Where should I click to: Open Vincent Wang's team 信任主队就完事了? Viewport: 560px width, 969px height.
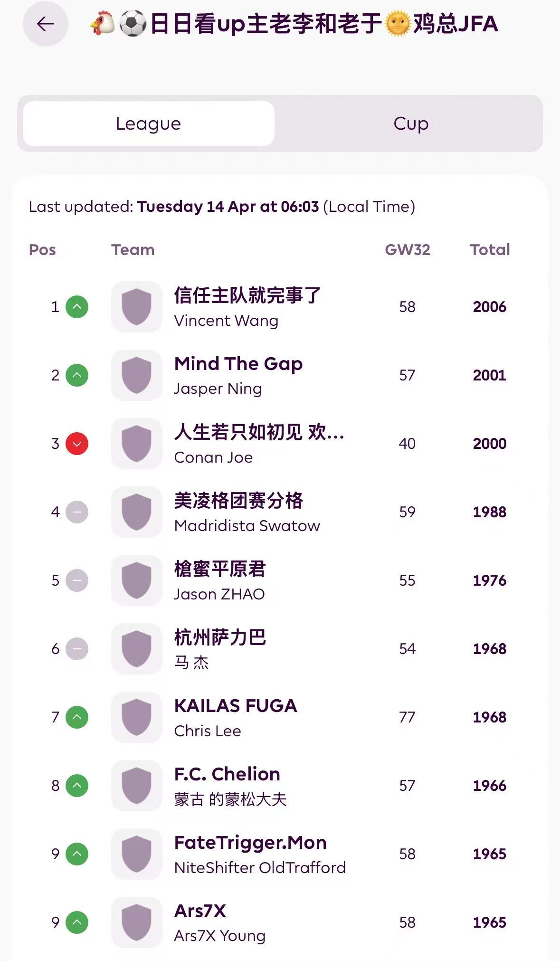coord(247,295)
